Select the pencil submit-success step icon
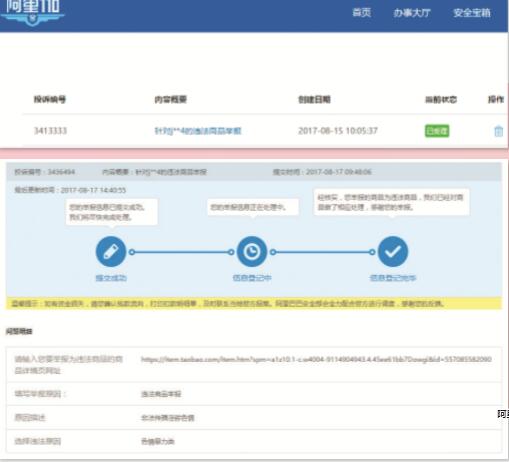 [111, 252]
